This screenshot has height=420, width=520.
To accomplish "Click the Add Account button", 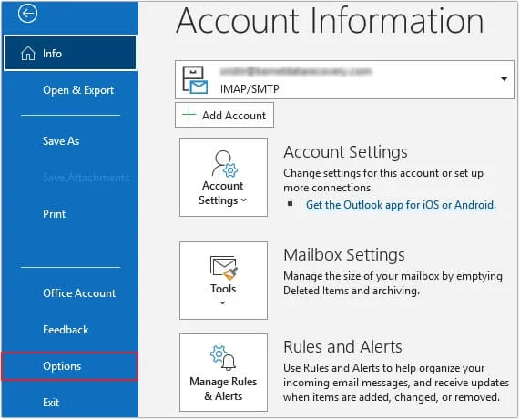I will pos(225,115).
